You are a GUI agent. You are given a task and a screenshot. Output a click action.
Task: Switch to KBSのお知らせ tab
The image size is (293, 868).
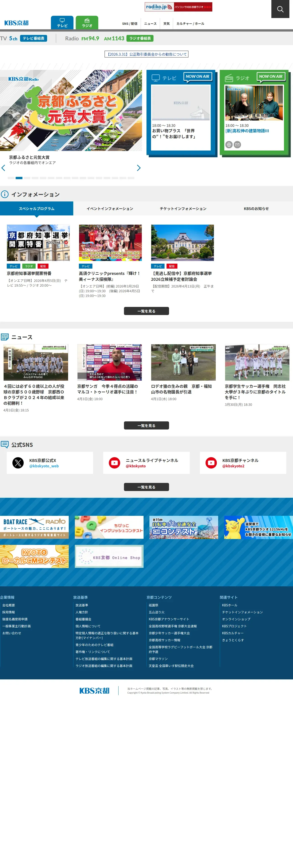[x=256, y=209]
